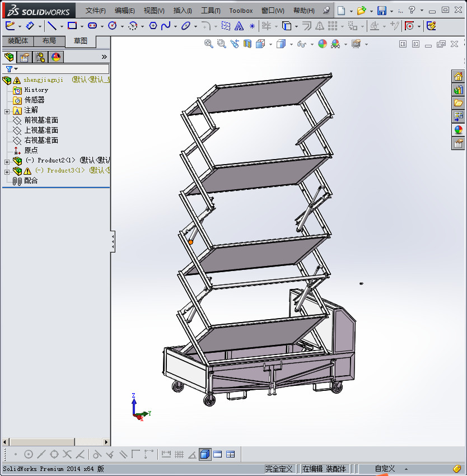Expand the Product2<1> component node
The height and width of the screenshot is (476, 467).
(7, 162)
